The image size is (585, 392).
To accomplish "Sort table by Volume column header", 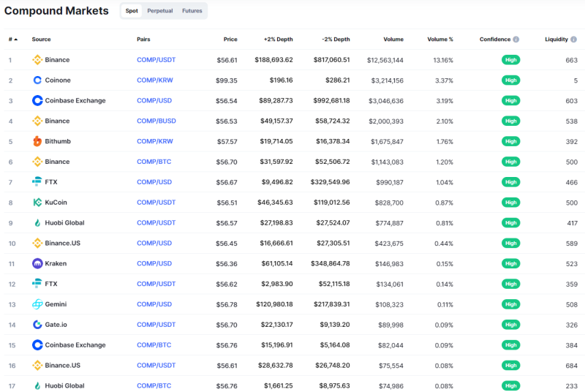I will tap(393, 39).
